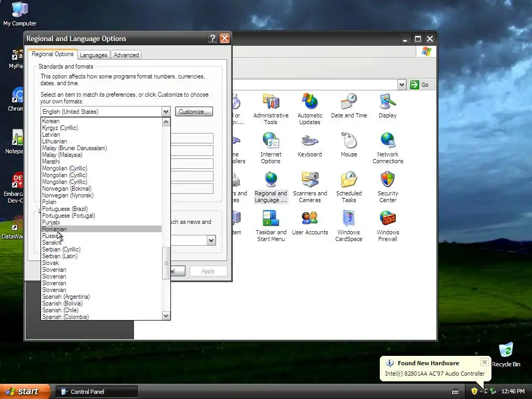This screenshot has width=532, height=399.
Task: Click the Customize... button
Action: coord(194,112)
